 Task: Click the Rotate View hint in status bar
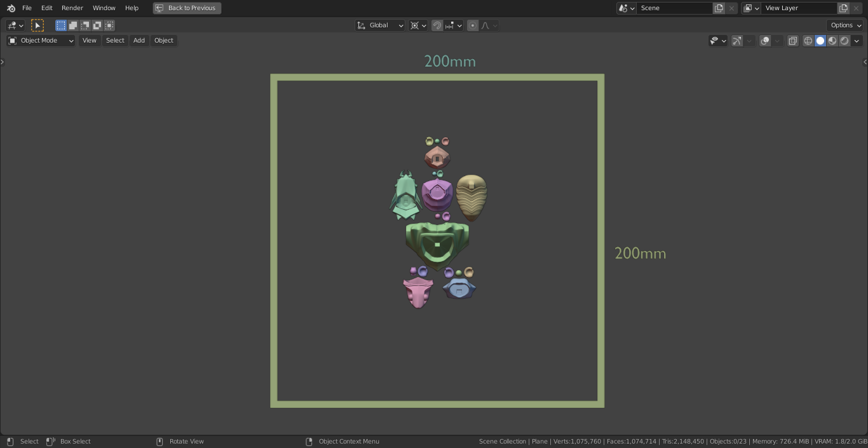click(x=180, y=442)
